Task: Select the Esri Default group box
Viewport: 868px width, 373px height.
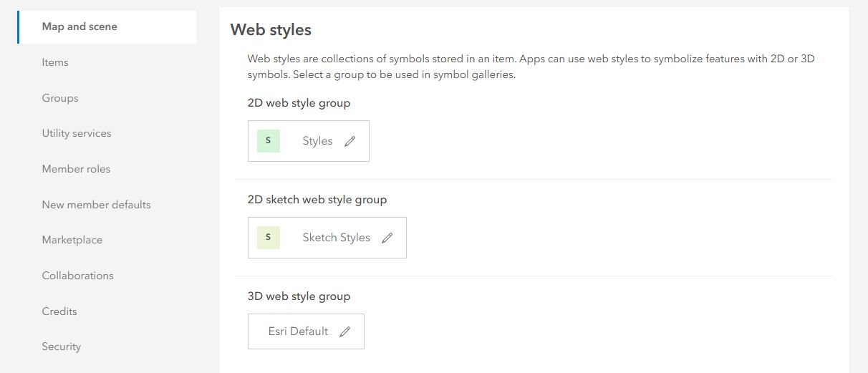Action: (298, 331)
